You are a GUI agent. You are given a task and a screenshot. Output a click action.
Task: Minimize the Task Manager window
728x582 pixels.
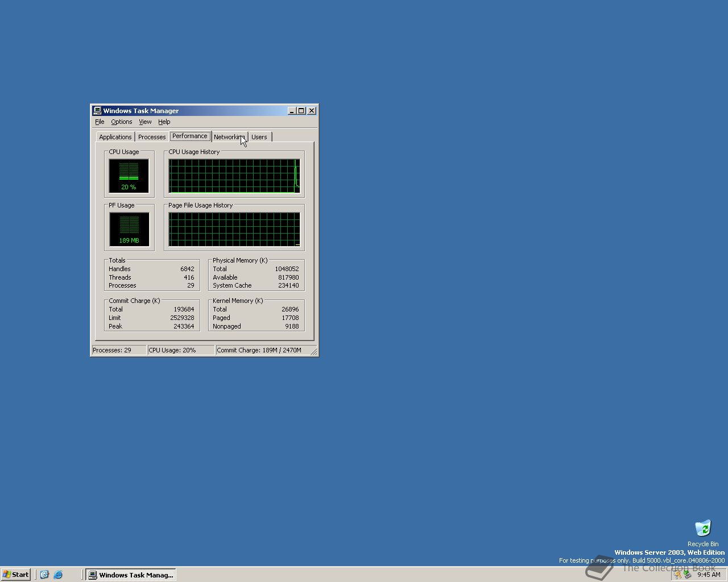tap(292, 111)
